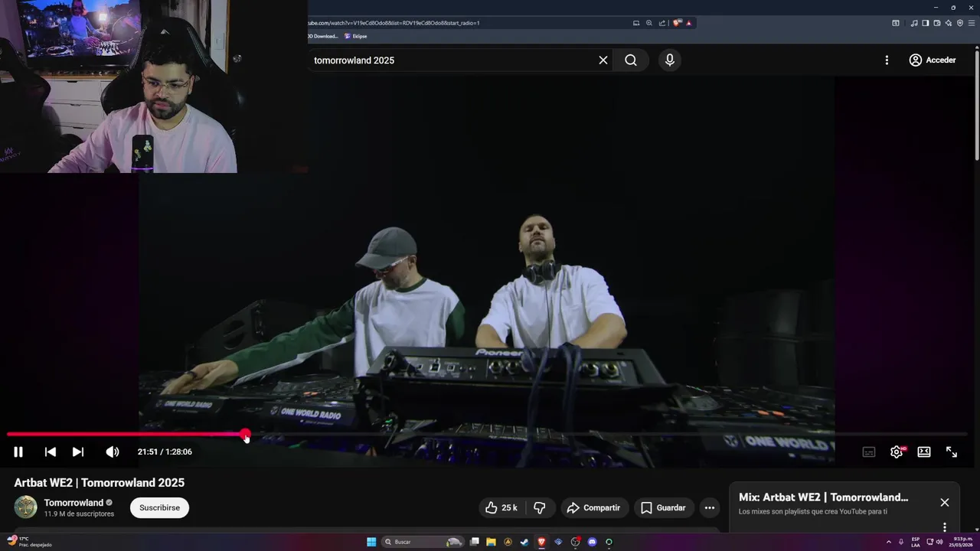
Task: Clear the search text with the X
Action: coord(603,60)
